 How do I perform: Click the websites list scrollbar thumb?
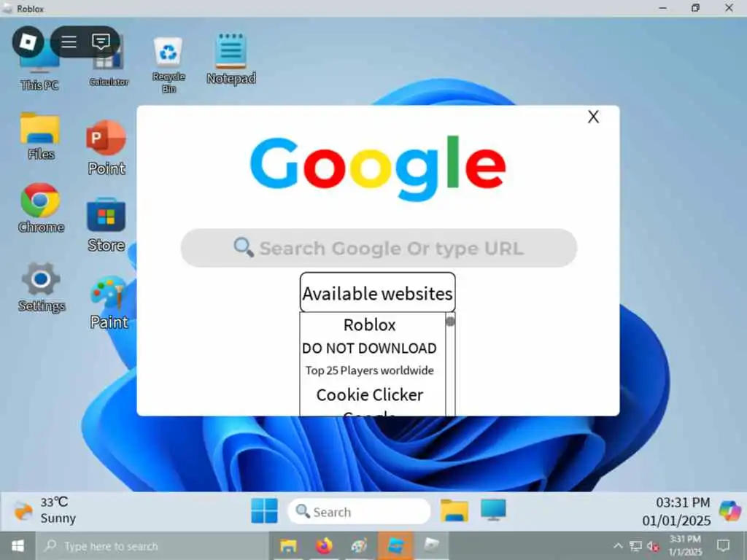coord(450,321)
